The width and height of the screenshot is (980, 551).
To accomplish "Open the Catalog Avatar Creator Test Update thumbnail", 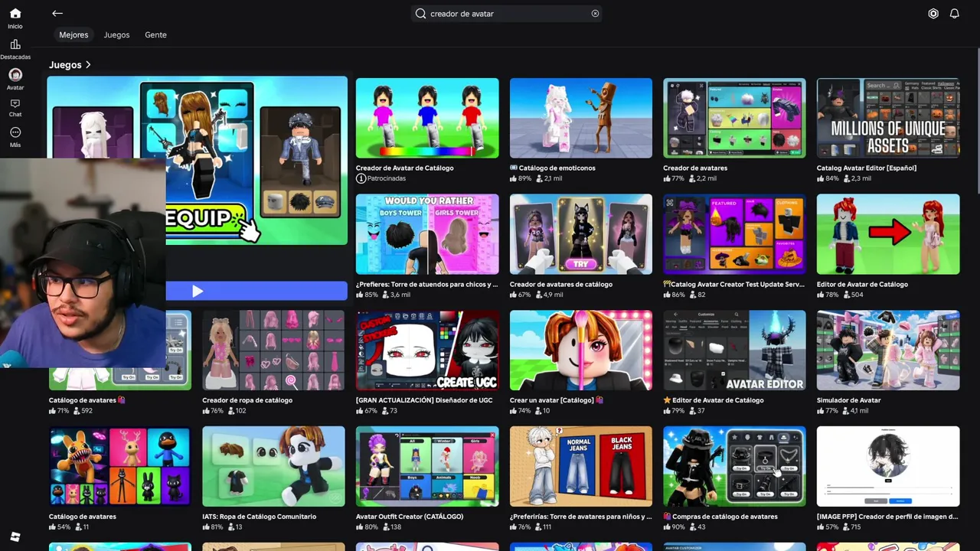I will click(734, 234).
